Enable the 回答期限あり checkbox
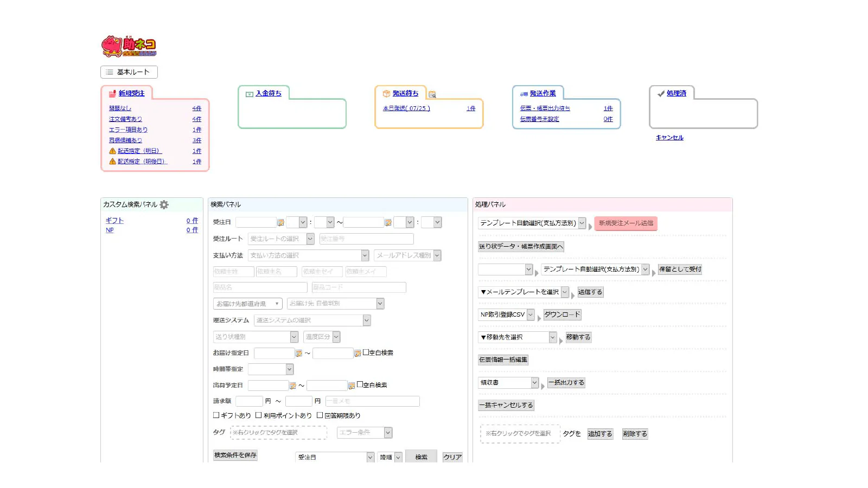The width and height of the screenshot is (868, 488). click(320, 415)
